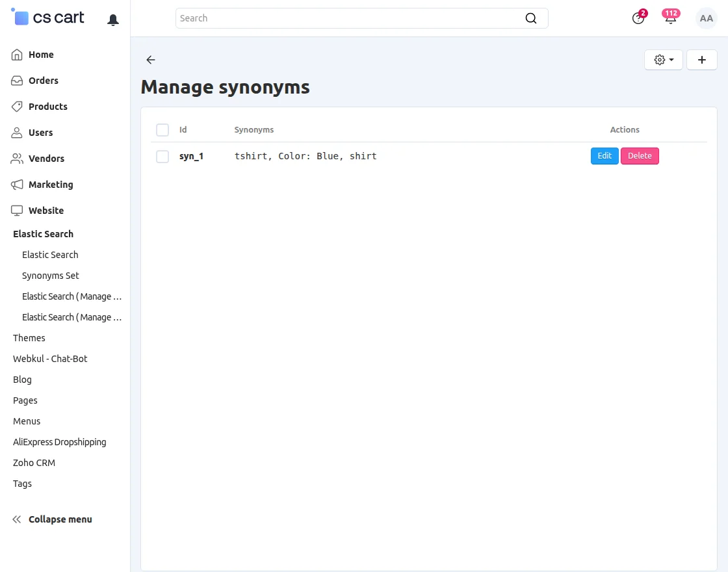Open the Vendors menu

pyautogui.click(x=46, y=159)
